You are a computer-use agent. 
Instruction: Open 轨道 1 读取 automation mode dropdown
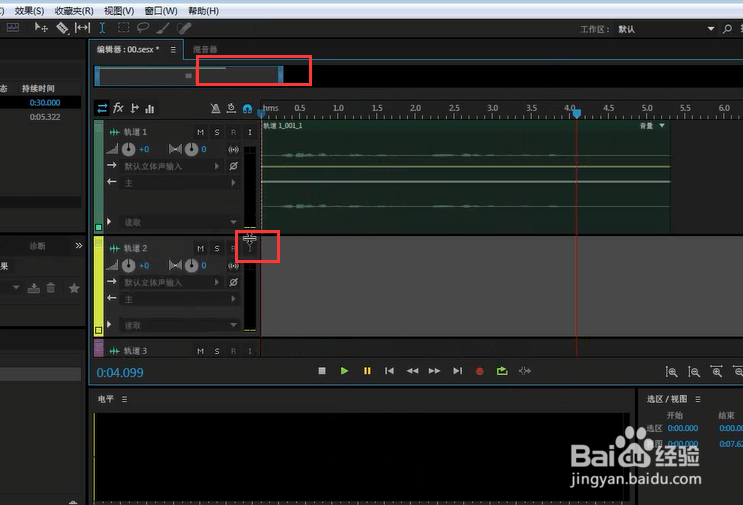coord(180,222)
